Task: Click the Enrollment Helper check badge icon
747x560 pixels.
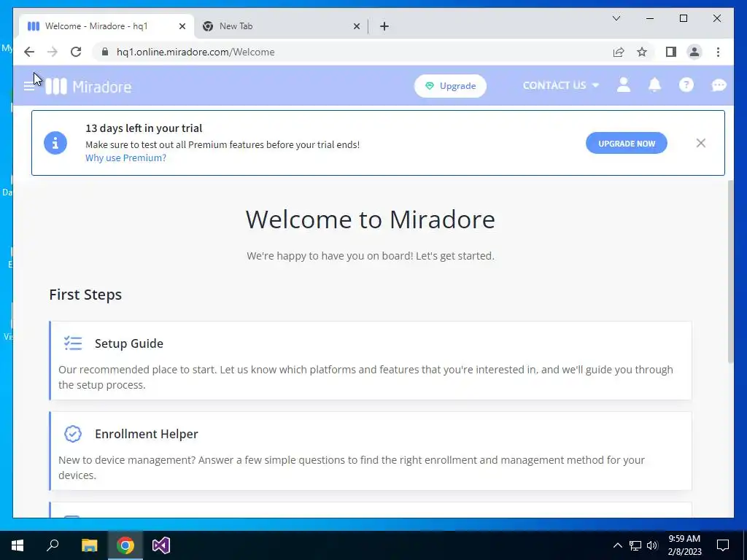Action: pyautogui.click(x=73, y=434)
